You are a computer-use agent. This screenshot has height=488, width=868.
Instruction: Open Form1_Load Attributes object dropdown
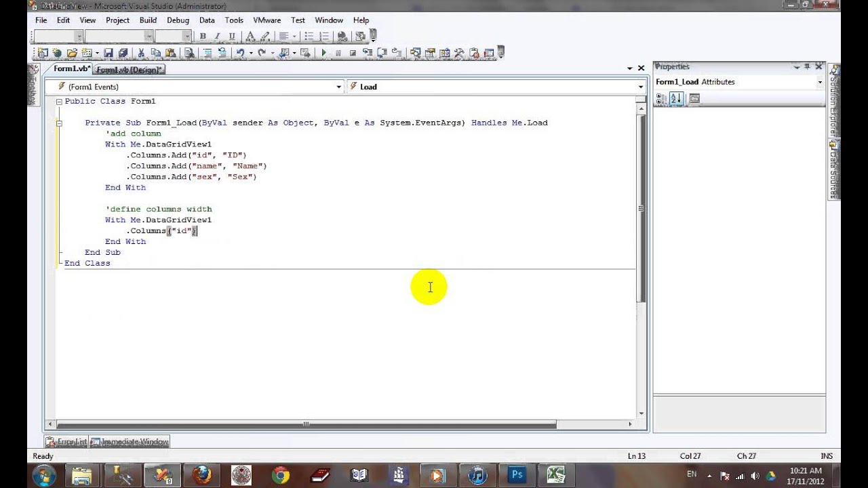(x=820, y=82)
